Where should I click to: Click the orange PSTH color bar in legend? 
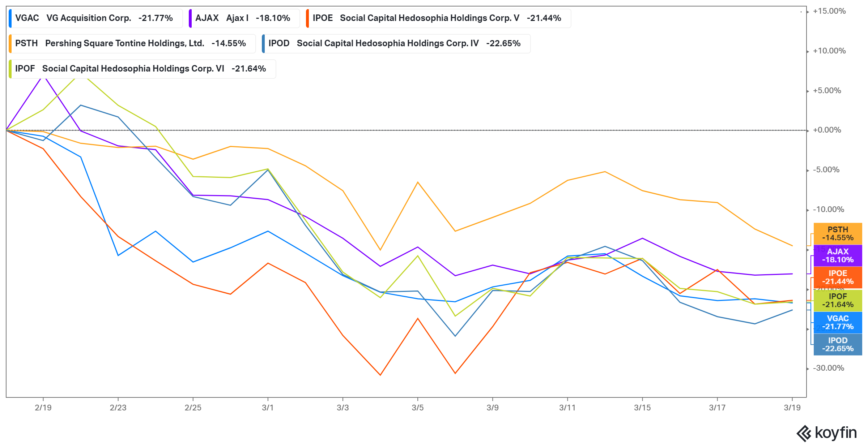click(10, 44)
